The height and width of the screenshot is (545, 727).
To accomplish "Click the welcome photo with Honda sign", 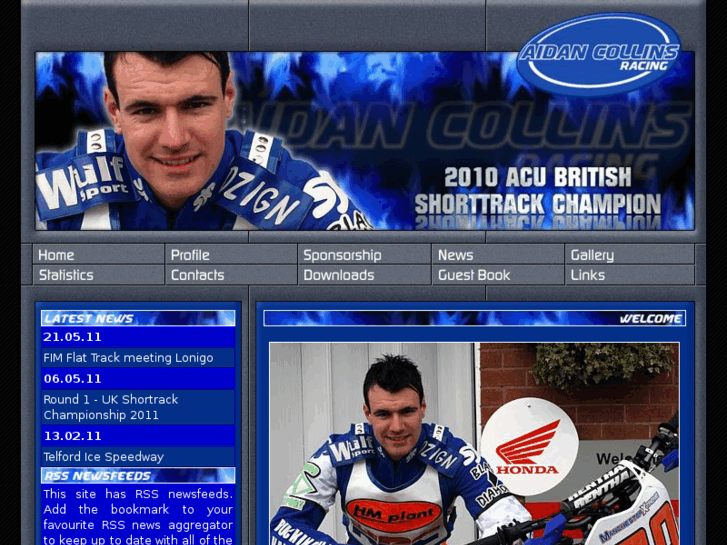I will [x=474, y=444].
